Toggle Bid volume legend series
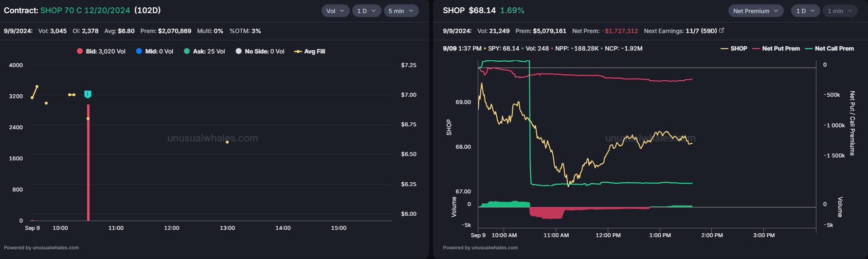This screenshot has width=868, height=259. pyautogui.click(x=101, y=51)
